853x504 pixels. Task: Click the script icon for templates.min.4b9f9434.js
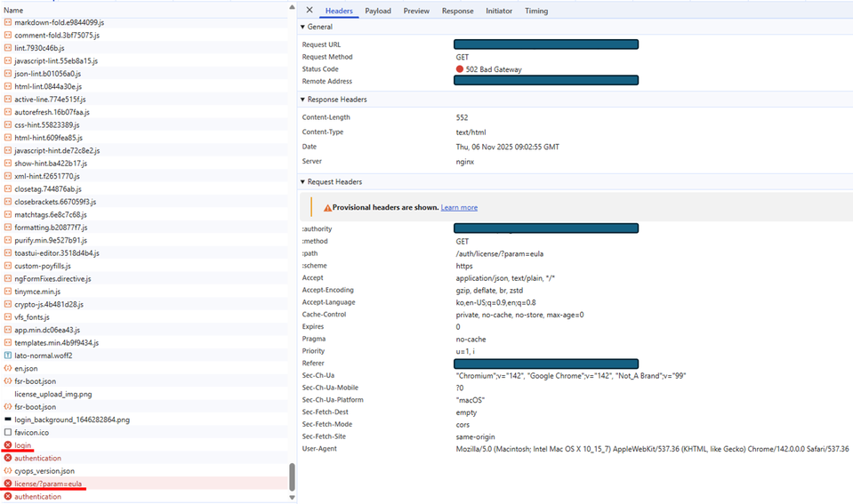[8, 342]
